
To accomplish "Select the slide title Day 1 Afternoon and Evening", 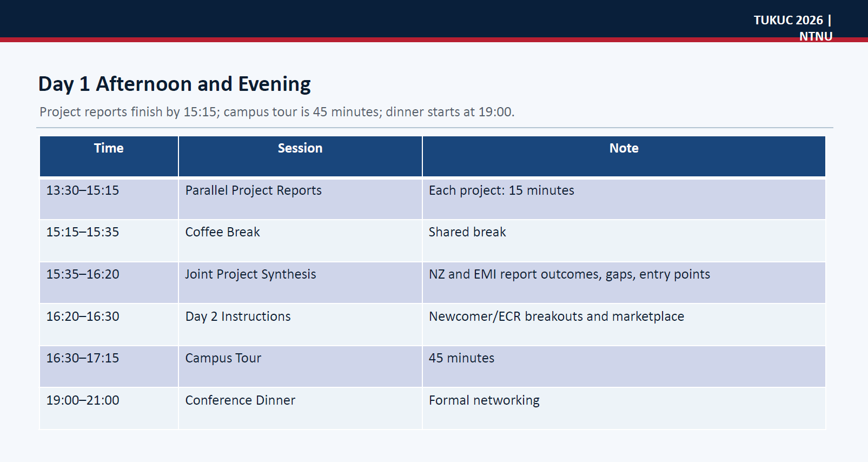I will [174, 84].
